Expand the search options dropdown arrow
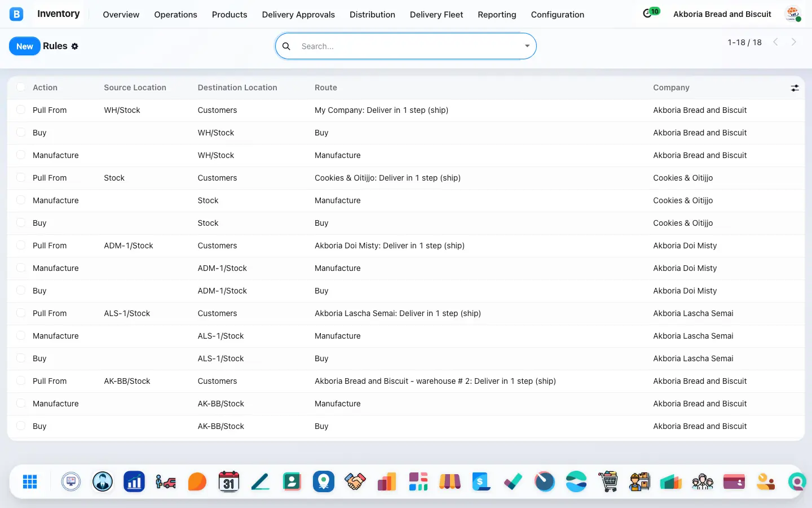 (x=527, y=46)
